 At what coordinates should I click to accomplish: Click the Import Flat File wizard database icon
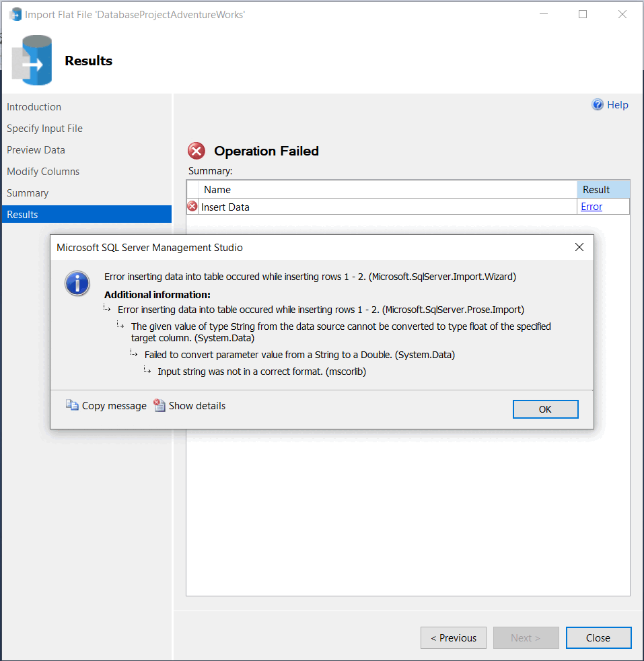point(32,59)
